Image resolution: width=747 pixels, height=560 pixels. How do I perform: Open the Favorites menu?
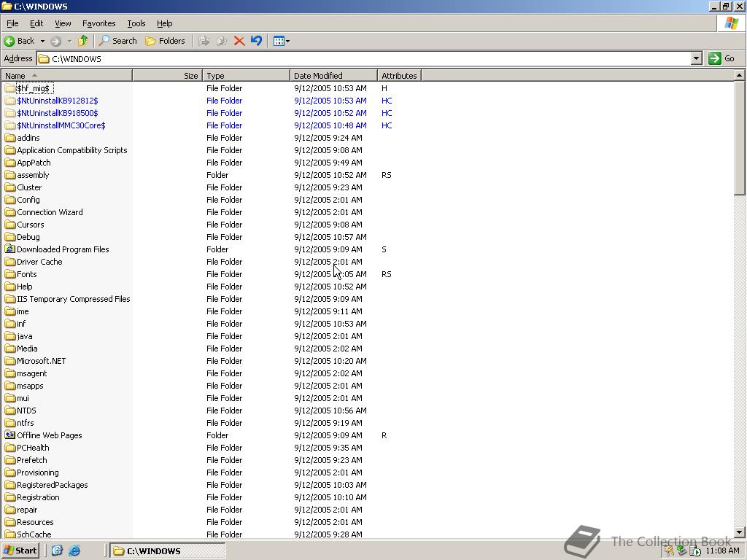pos(98,23)
